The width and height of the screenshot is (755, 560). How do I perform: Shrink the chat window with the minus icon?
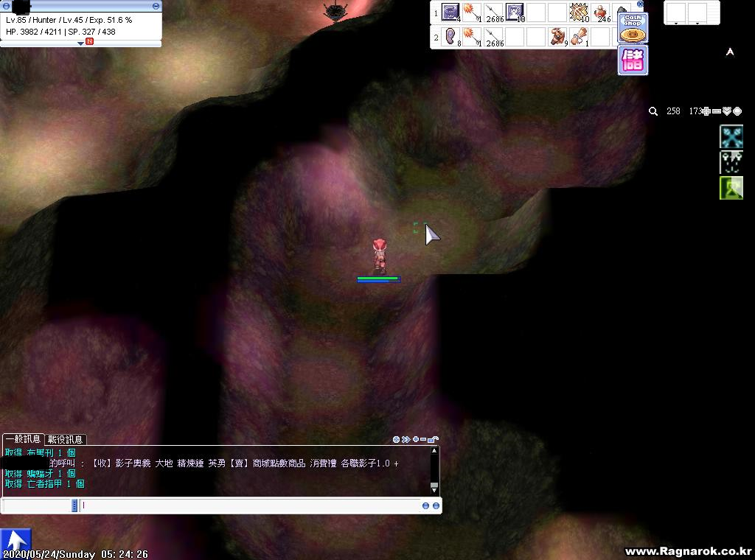click(423, 439)
